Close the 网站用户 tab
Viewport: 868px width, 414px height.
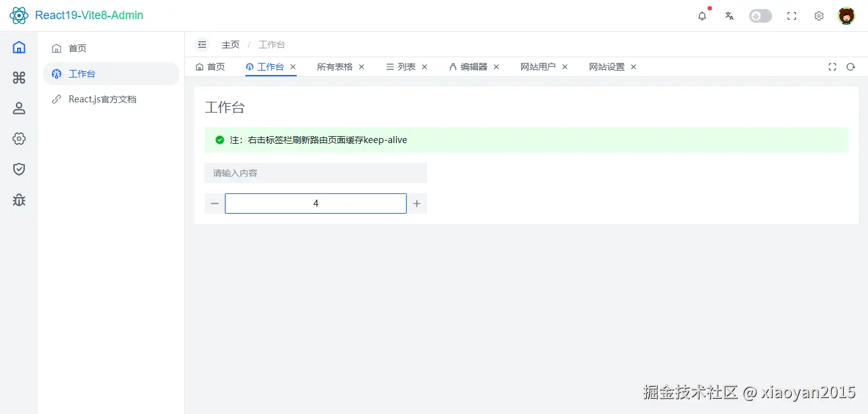point(565,67)
